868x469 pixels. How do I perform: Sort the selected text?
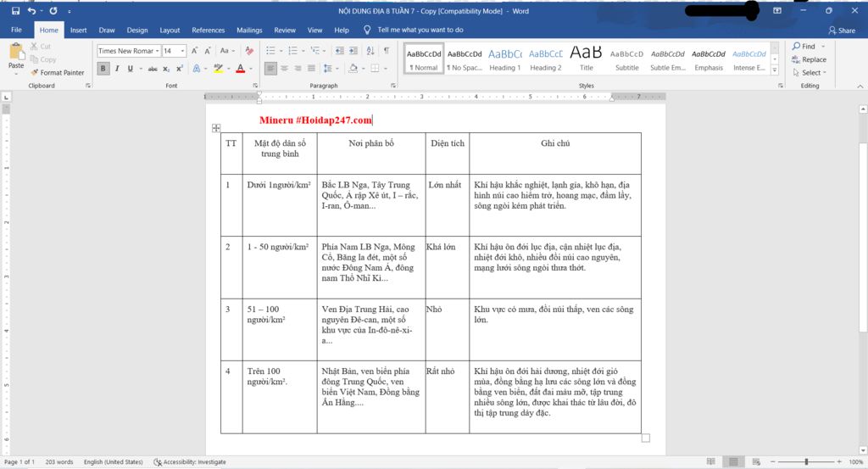click(x=370, y=51)
